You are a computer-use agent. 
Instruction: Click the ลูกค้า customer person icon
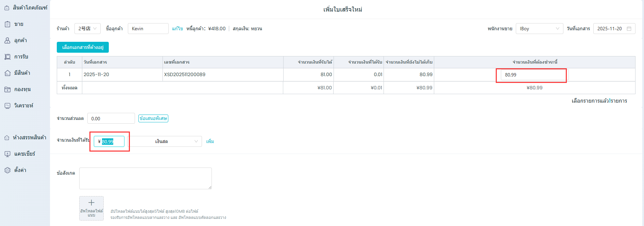(x=7, y=40)
